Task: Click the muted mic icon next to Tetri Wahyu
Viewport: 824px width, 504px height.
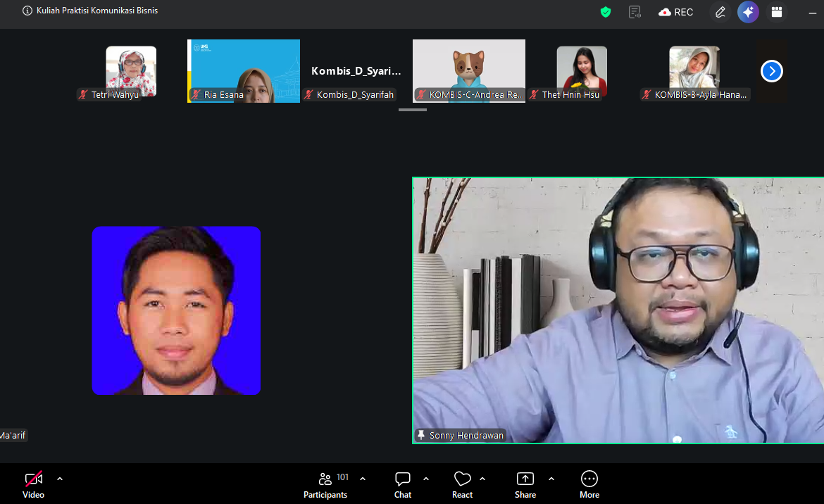Action: 83,94
